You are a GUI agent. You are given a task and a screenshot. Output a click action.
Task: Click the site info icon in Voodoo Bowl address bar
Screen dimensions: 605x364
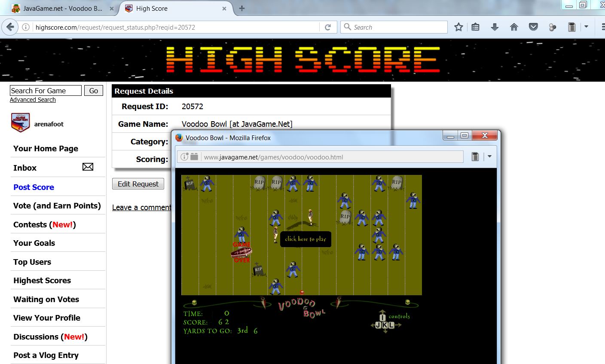(x=184, y=156)
